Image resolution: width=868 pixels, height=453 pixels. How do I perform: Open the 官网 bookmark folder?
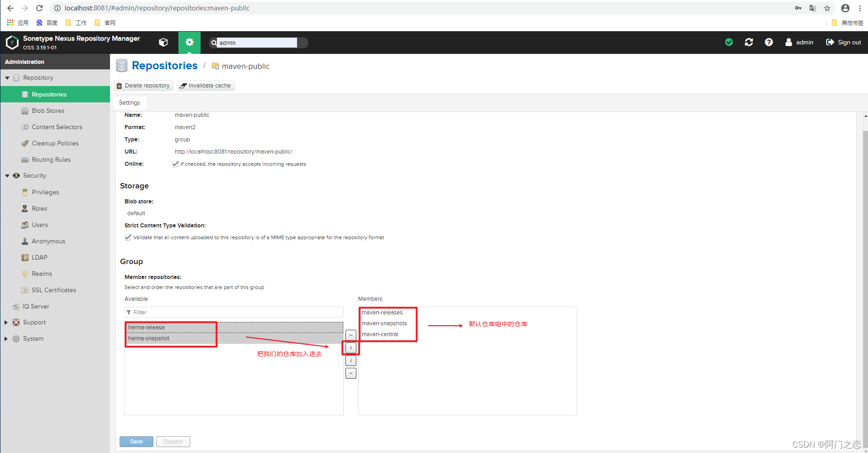click(x=105, y=23)
